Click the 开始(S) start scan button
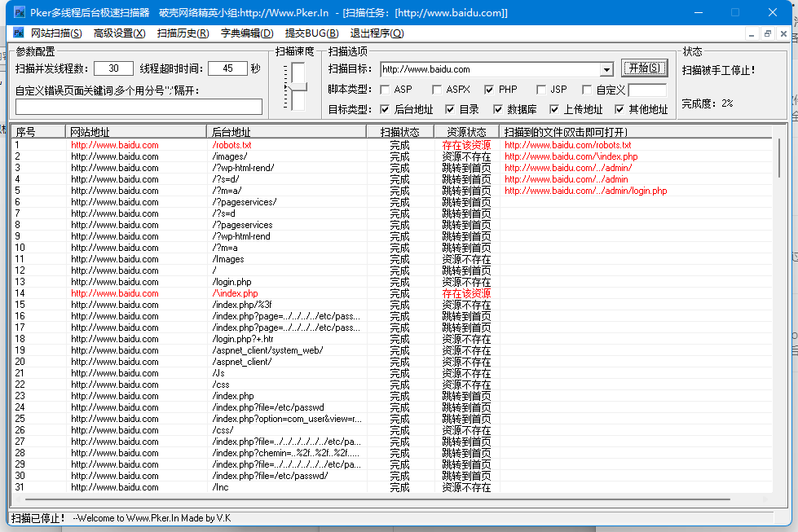798x532 pixels. [644, 68]
